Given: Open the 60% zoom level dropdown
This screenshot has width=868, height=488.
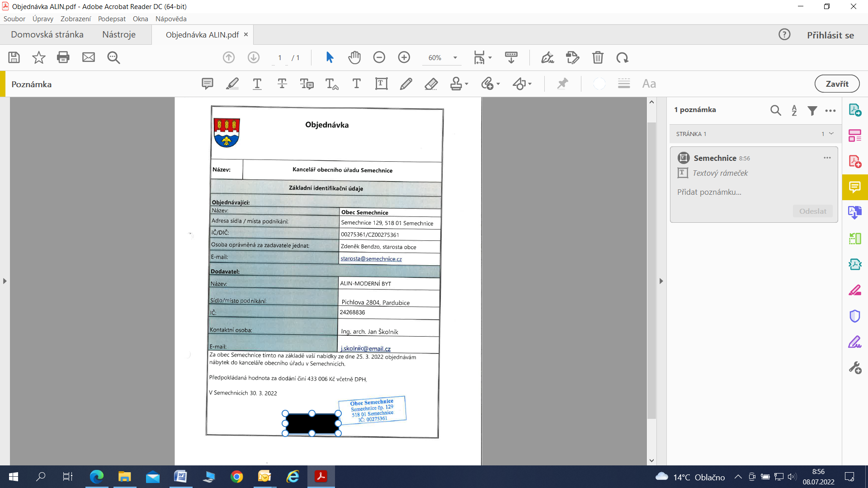Looking at the screenshot, I should point(455,58).
